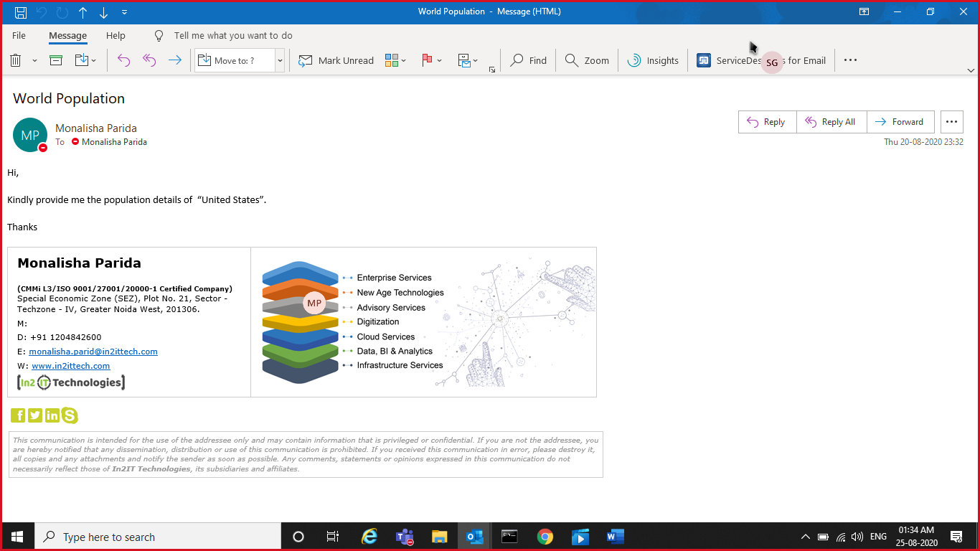The height and width of the screenshot is (551, 980).
Task: Open Task View on taskbar
Action: tap(333, 537)
